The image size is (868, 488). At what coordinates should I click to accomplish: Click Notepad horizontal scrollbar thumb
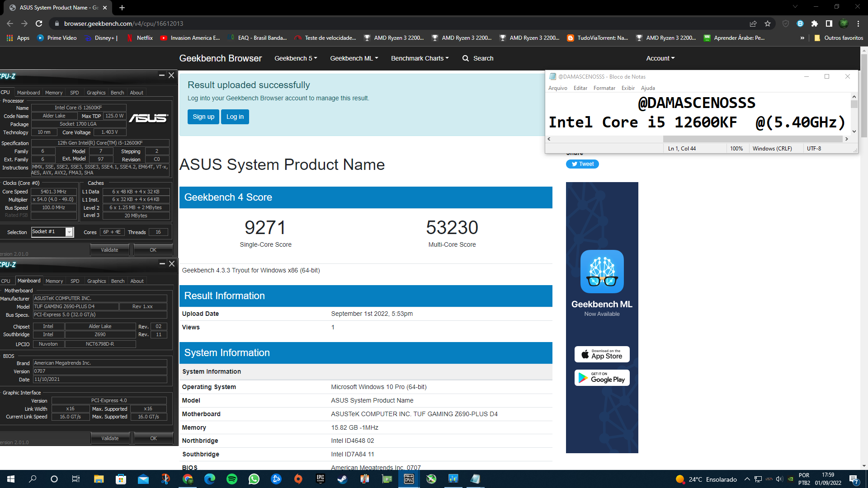pyautogui.click(x=753, y=139)
